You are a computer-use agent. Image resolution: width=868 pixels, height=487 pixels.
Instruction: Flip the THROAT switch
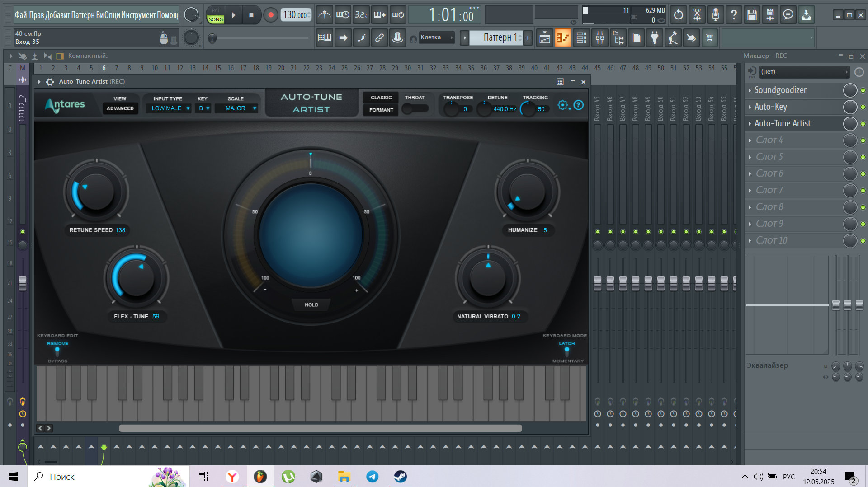coord(415,108)
